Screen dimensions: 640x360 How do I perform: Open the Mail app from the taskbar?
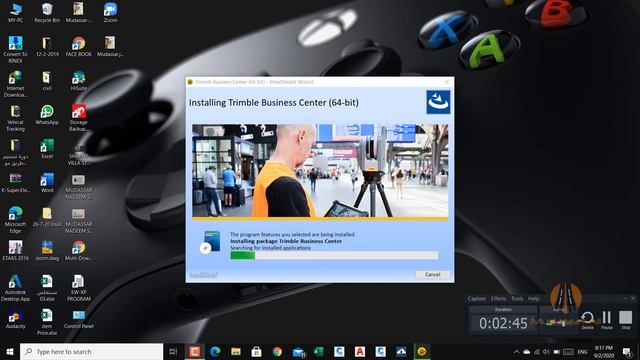tap(298, 351)
